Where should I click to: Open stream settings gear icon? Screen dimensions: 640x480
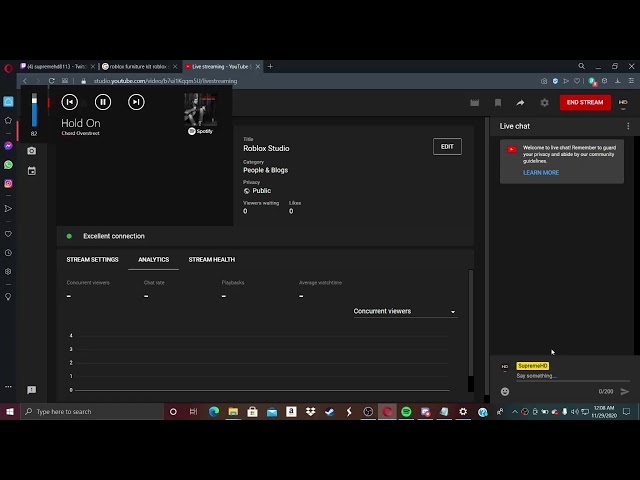[544, 102]
